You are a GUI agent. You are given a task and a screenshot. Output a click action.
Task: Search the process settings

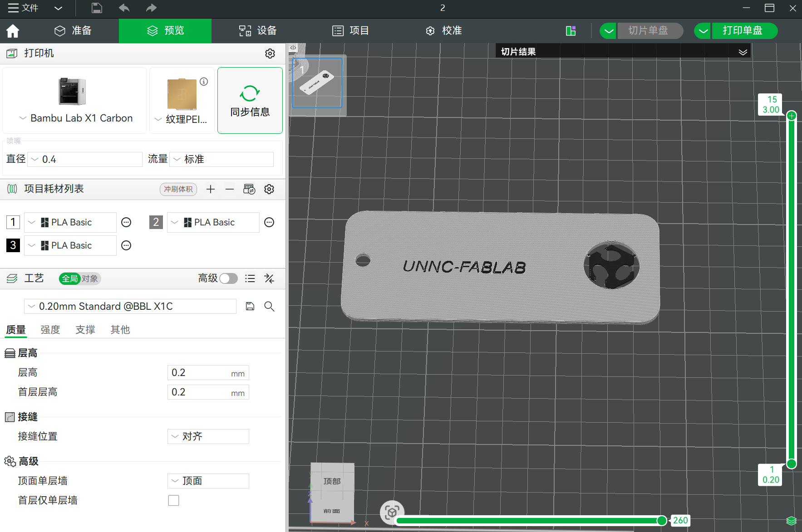click(x=269, y=306)
